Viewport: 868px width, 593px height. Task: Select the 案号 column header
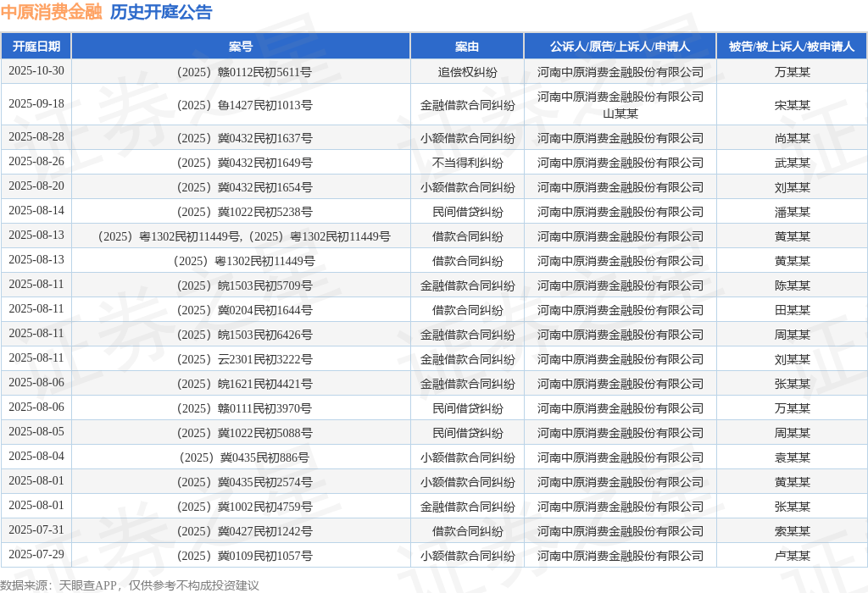click(241, 46)
